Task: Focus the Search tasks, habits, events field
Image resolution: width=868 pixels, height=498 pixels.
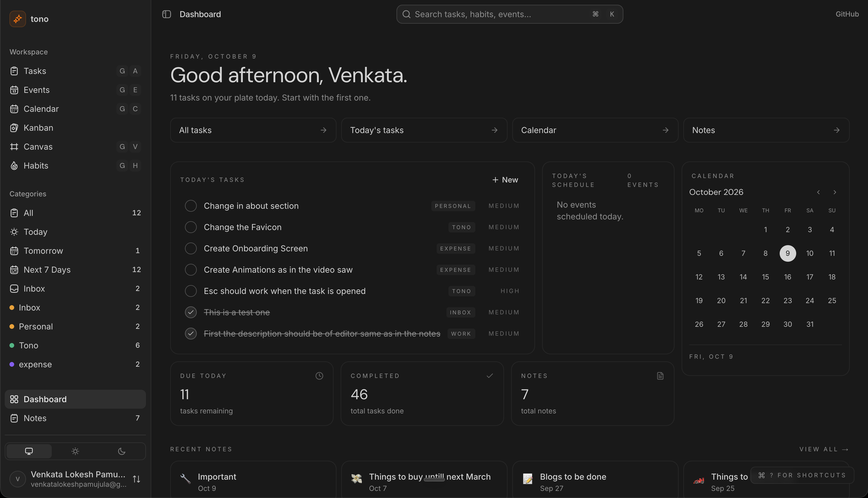Action: (x=509, y=14)
